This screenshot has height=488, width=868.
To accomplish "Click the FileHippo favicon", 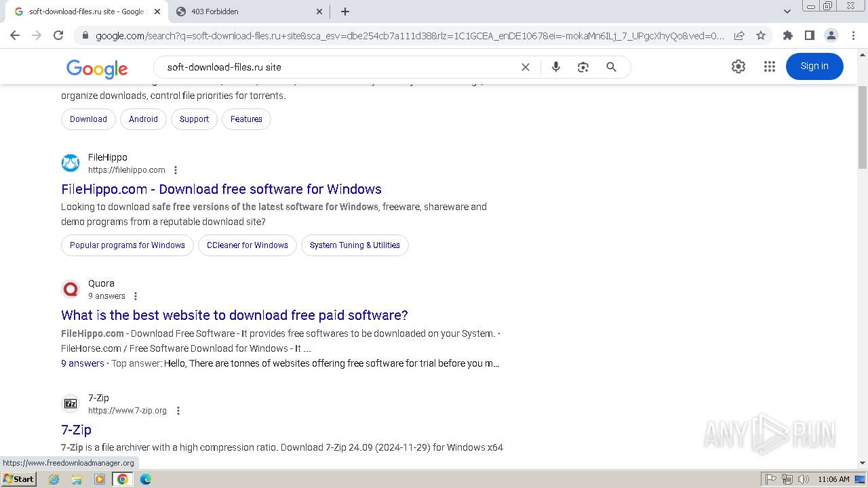I will pos(71,163).
